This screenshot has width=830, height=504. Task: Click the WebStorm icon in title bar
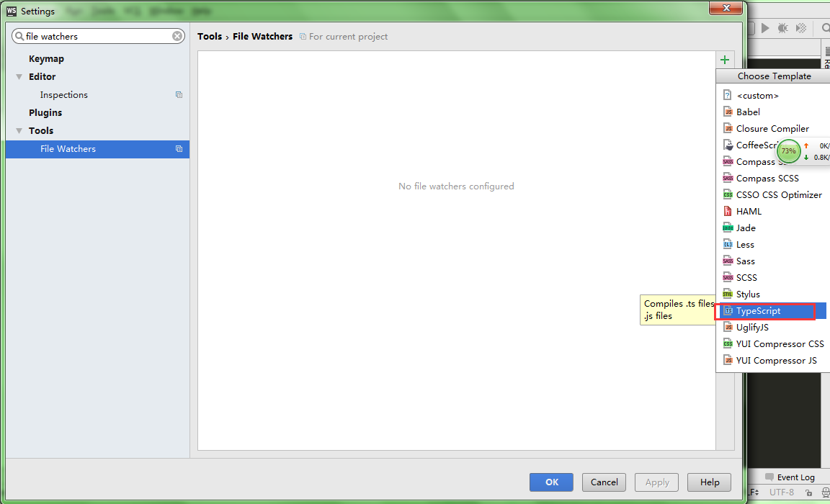11,11
